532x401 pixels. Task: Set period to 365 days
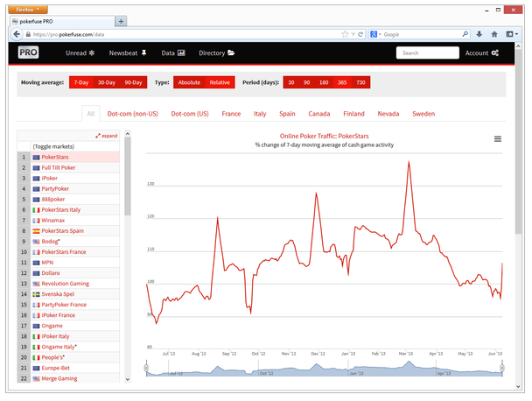342,82
